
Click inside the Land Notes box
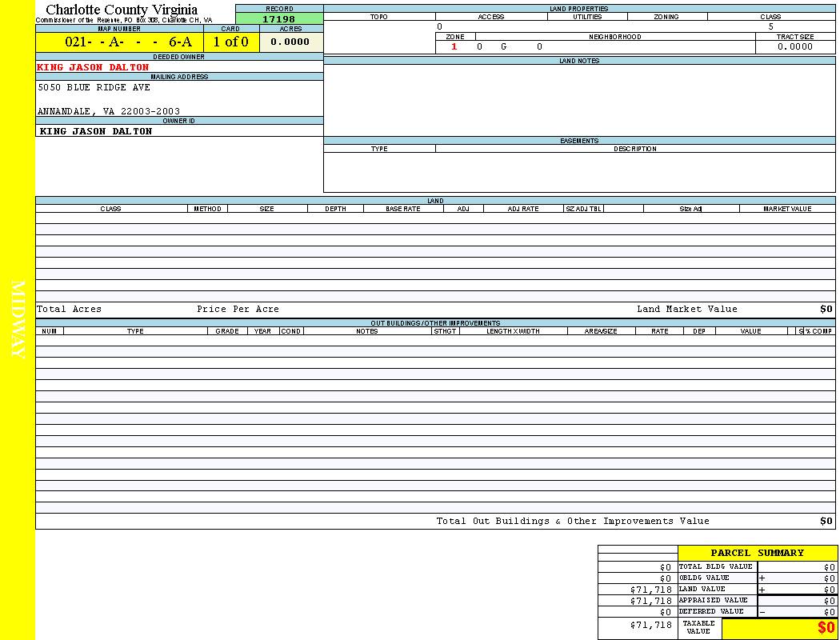click(579, 100)
